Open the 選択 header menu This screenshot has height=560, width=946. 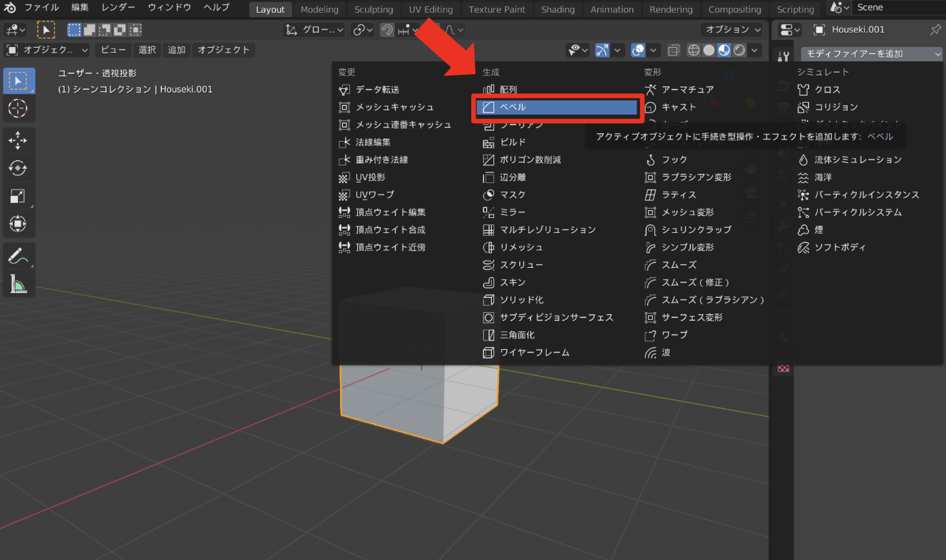[148, 50]
